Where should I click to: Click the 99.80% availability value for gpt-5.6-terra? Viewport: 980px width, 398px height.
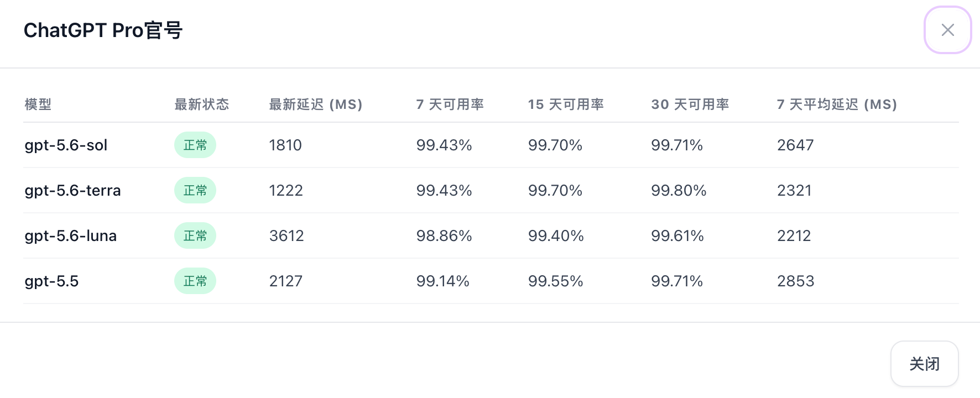679,191
